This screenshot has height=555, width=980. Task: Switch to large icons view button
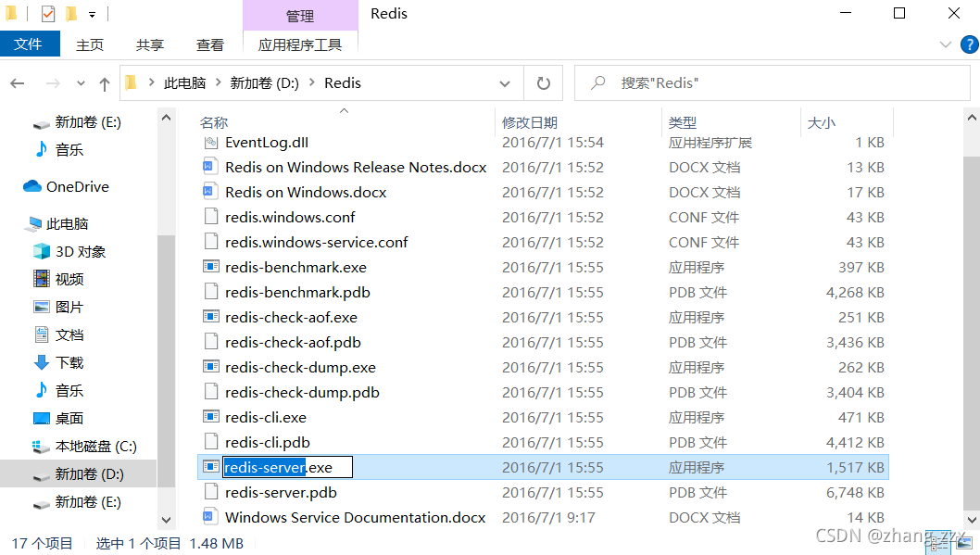tap(964, 544)
